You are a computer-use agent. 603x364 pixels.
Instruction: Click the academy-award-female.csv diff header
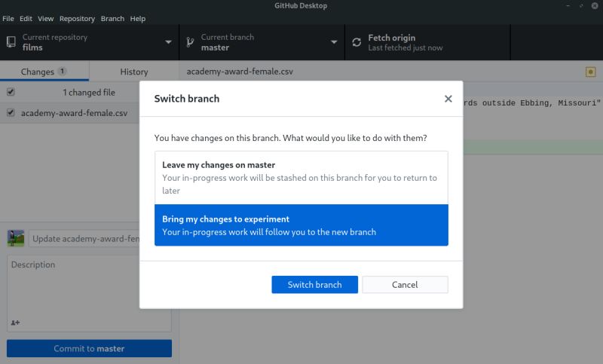[240, 72]
